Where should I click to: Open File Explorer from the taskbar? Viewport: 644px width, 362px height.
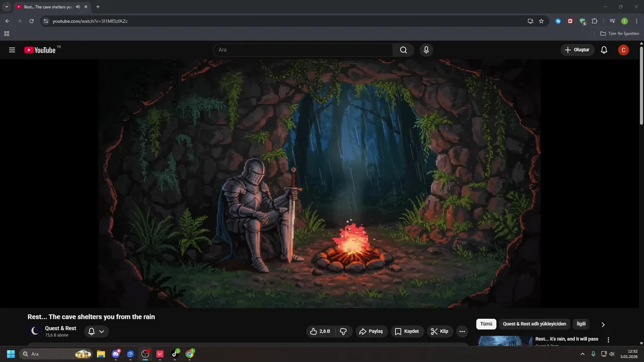(101, 354)
